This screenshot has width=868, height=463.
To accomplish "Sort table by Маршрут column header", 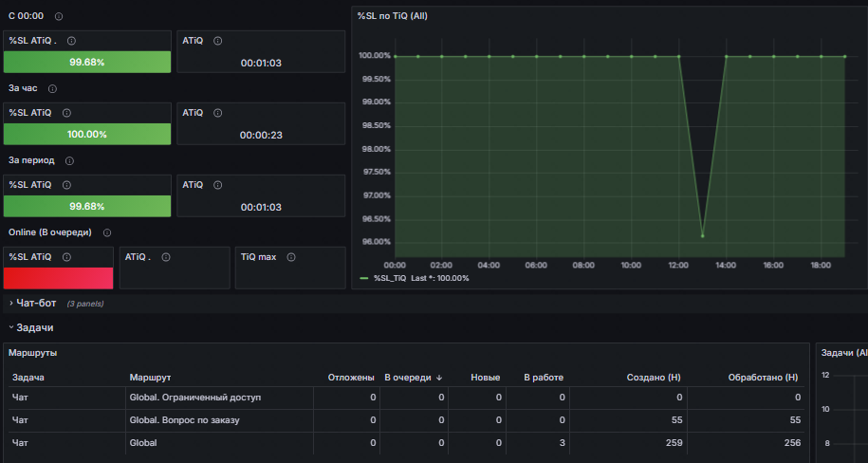I will pos(150,378).
